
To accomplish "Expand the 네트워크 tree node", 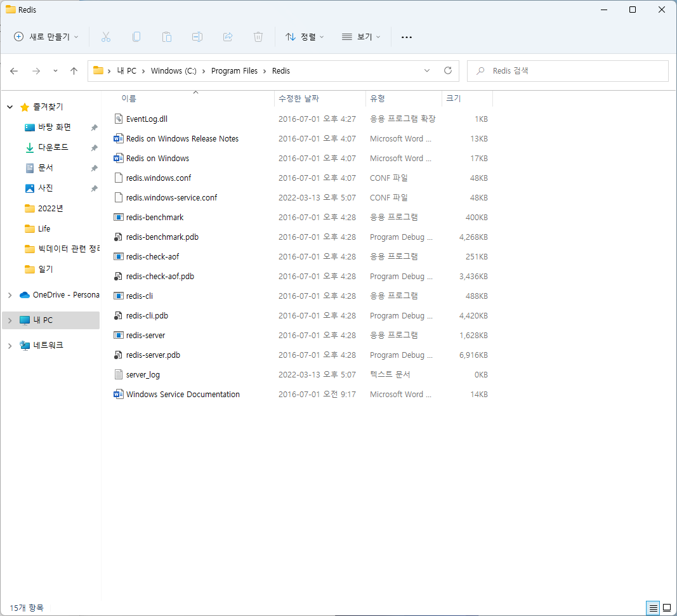I will point(10,345).
